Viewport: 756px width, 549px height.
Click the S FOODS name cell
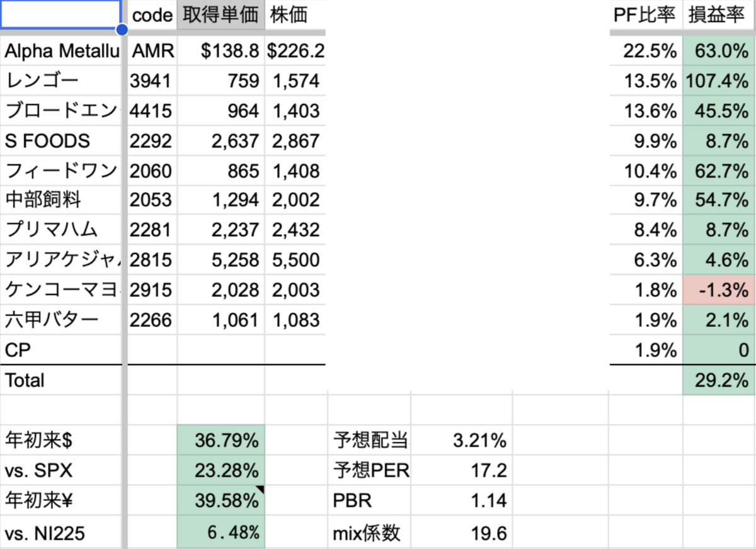click(x=62, y=140)
